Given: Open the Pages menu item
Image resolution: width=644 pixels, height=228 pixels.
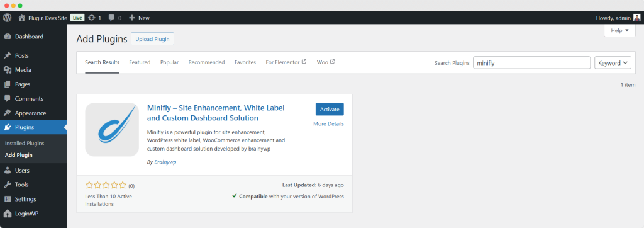Looking at the screenshot, I should point(33,84).
